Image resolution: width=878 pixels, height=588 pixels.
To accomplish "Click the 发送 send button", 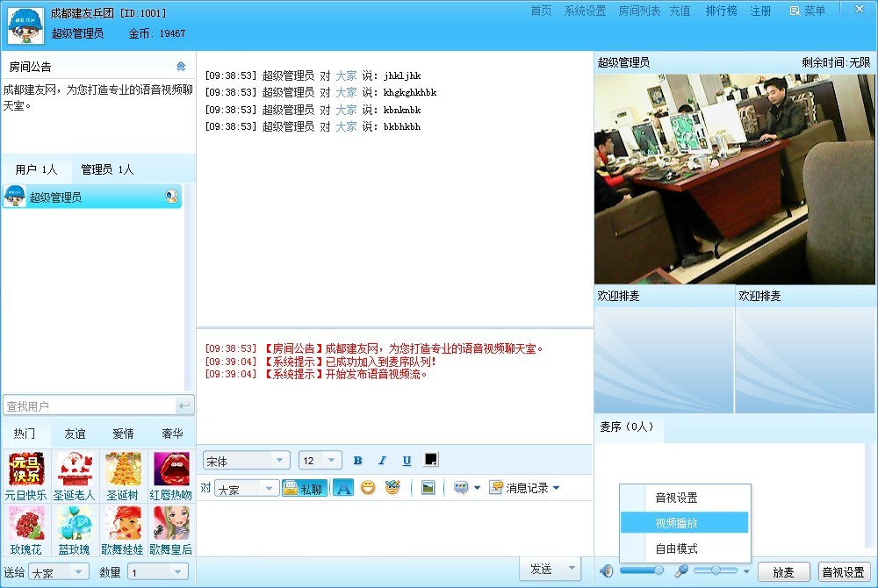I will point(542,569).
